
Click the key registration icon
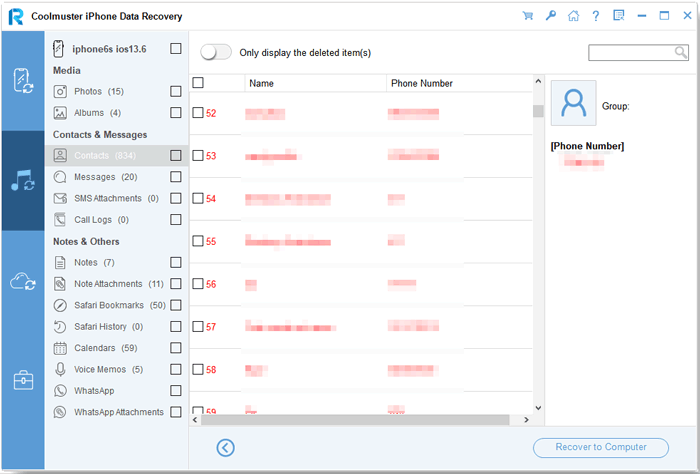click(x=550, y=16)
